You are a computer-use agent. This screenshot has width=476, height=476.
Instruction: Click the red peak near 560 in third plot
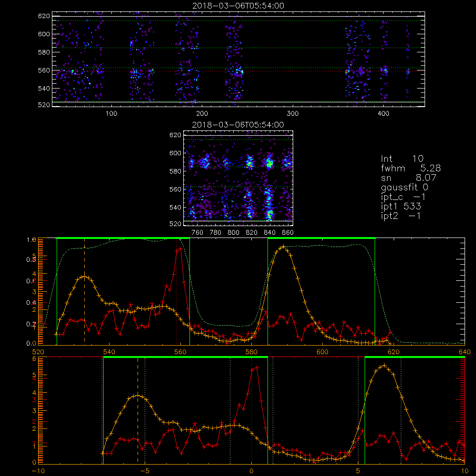point(180,248)
